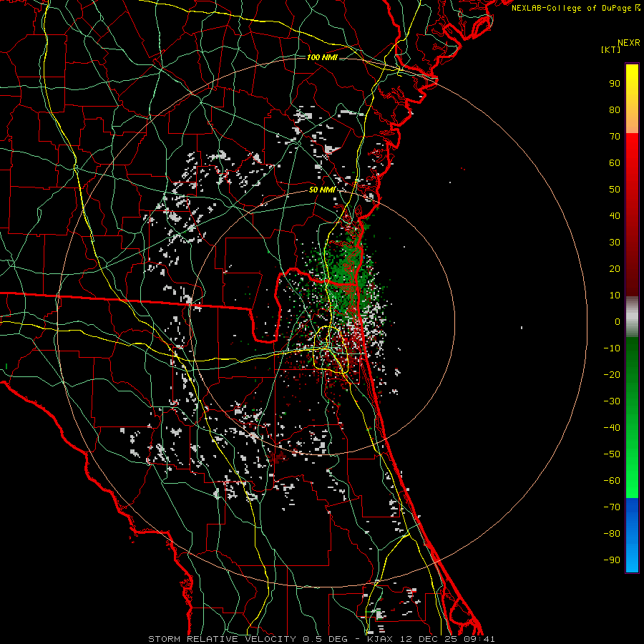This screenshot has height=644, width=644.
Task: Click the [KT] units label
Action: tap(610, 49)
